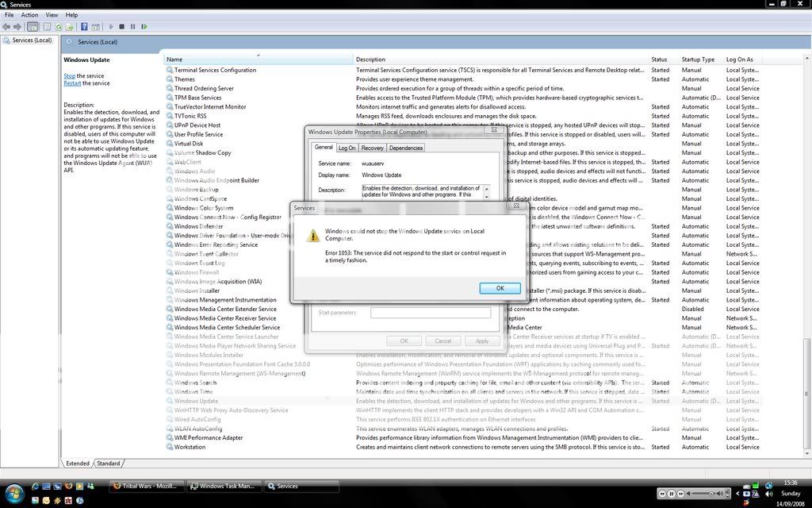Screen dimensions: 812x508
Task: Switch to the Dependencies tab
Action: [405, 148]
